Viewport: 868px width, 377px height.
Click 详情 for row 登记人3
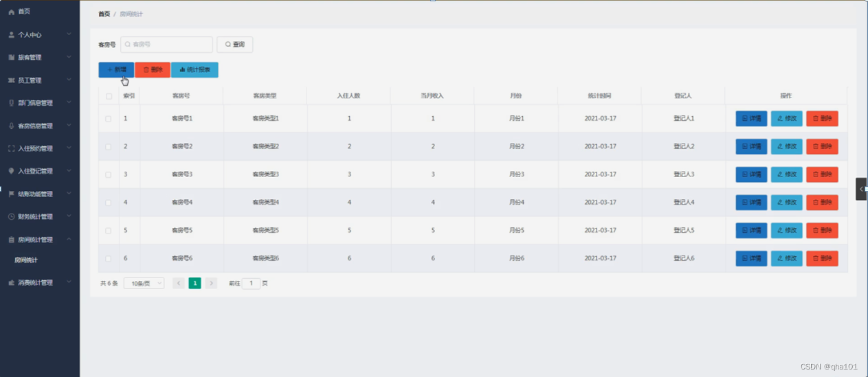751,174
